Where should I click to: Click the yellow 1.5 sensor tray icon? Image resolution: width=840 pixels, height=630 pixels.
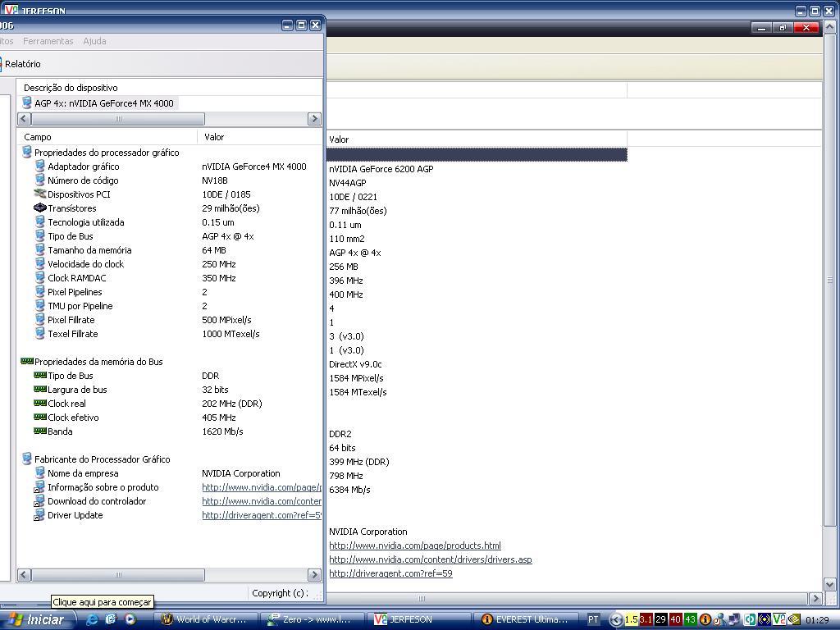point(631,619)
